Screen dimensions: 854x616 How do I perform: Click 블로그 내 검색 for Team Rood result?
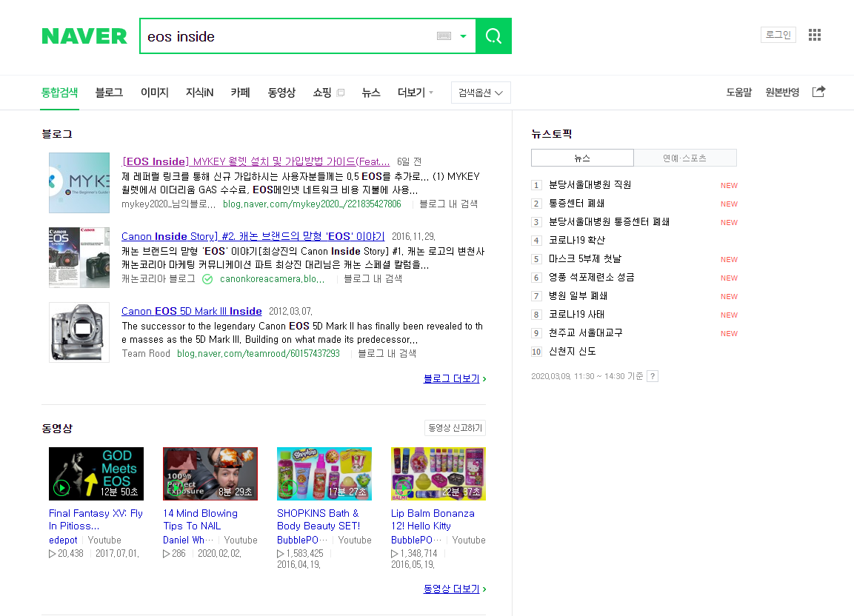coord(387,354)
